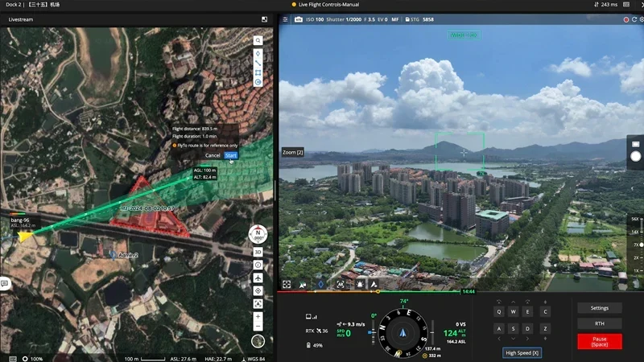
Task: Select the polygon area tool on the map
Action: [258, 72]
